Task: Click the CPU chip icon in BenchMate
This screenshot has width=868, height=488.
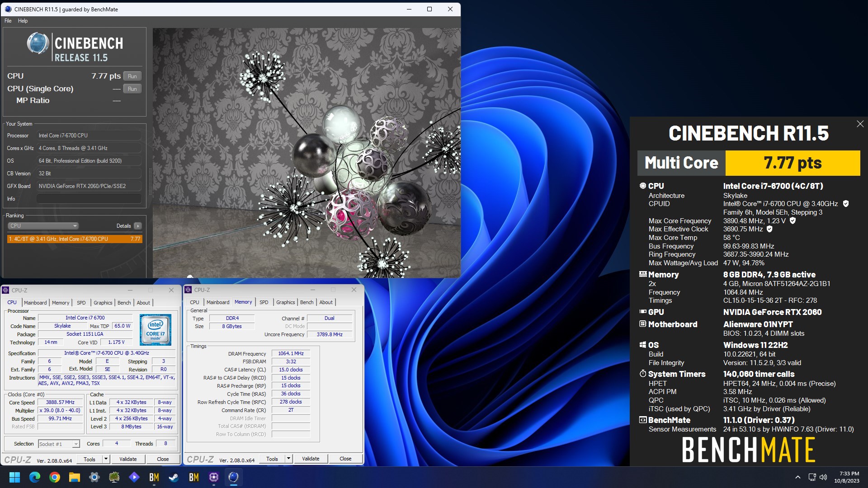Action: pyautogui.click(x=643, y=186)
